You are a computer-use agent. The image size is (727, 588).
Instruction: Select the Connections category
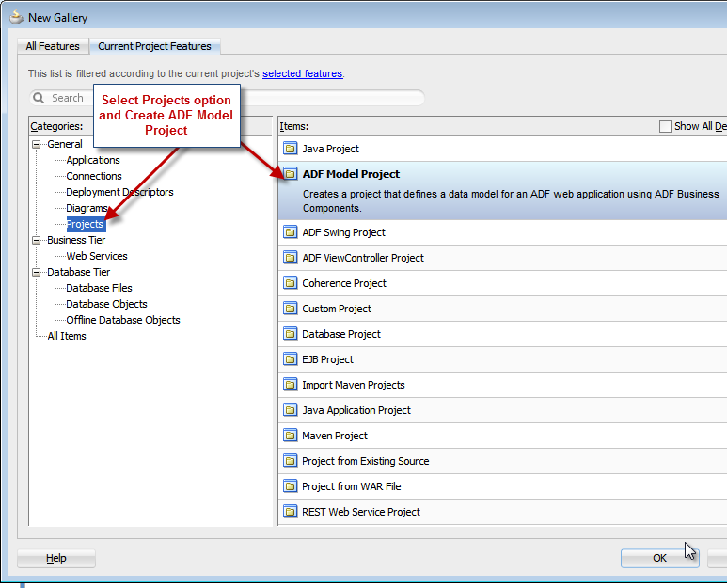pos(94,176)
